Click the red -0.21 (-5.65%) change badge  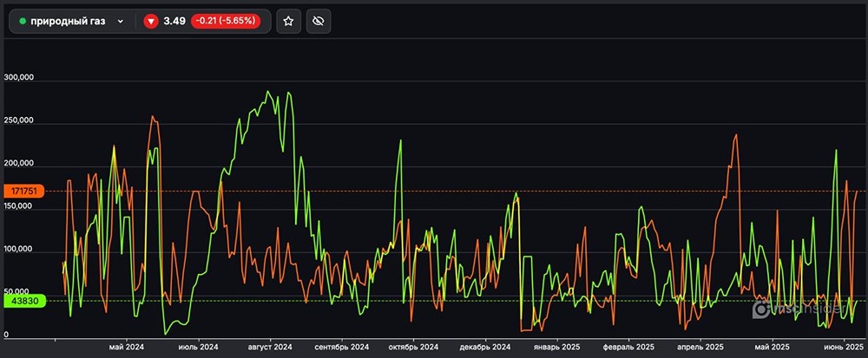click(225, 21)
